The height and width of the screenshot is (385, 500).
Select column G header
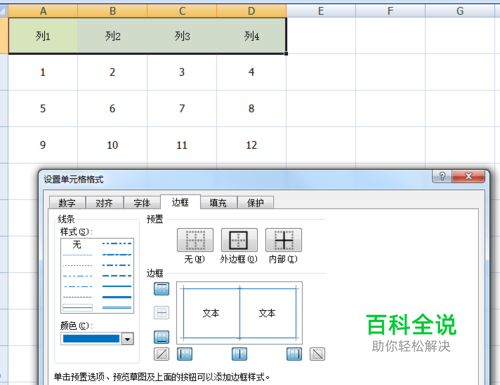tap(460, 11)
